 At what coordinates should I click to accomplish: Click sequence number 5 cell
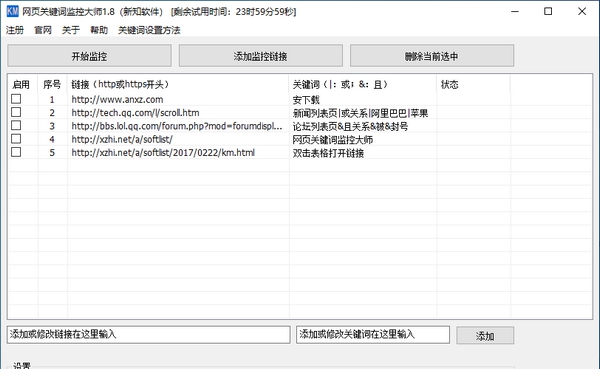[52, 153]
